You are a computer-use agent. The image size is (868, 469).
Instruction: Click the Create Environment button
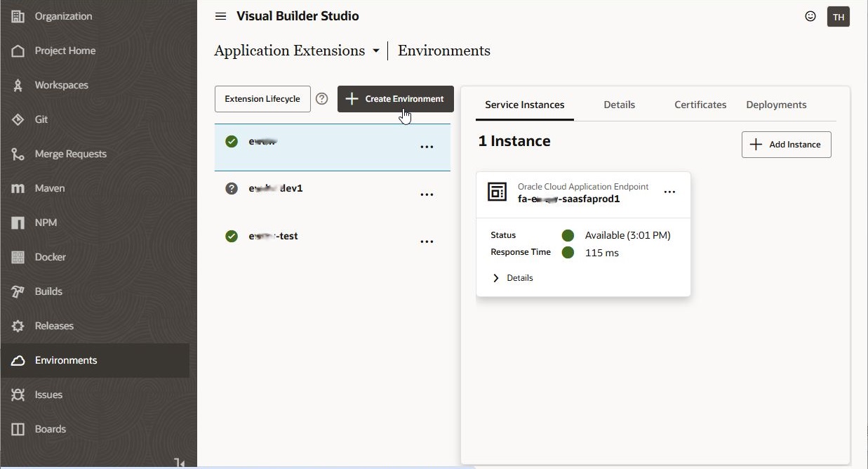396,99
